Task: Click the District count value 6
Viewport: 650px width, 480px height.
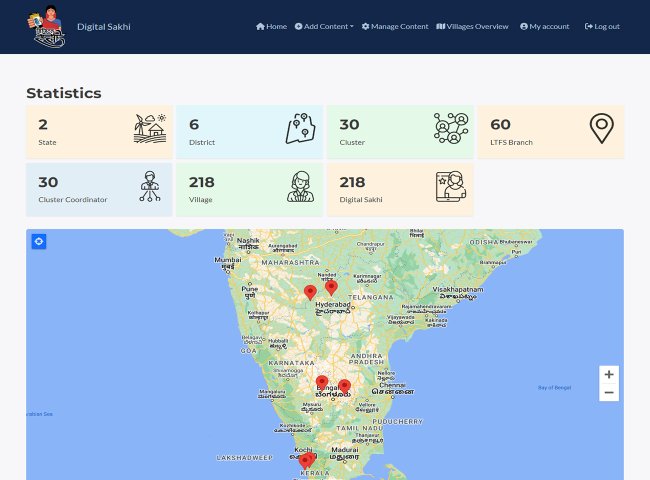Action: 194,124
